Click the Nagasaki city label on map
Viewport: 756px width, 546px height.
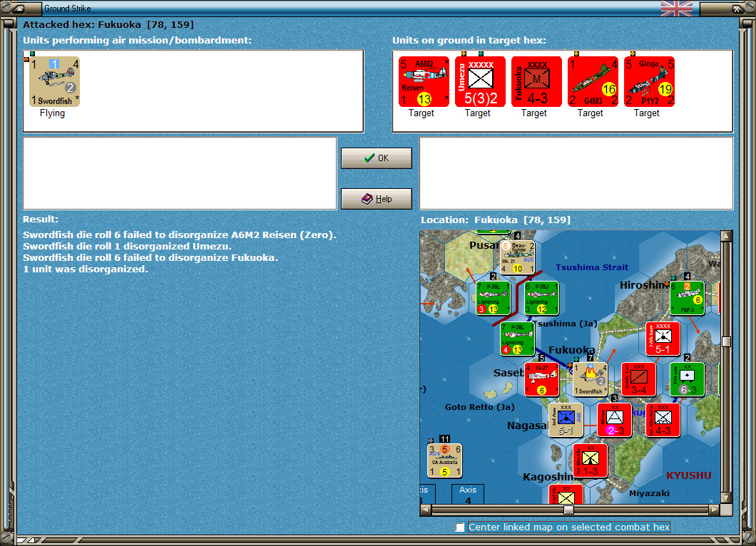pyautogui.click(x=528, y=426)
